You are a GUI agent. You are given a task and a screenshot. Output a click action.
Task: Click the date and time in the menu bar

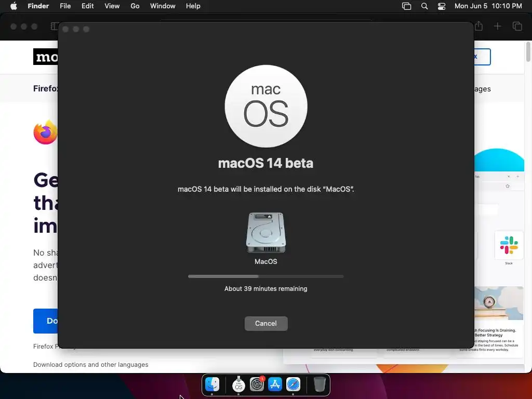(488, 6)
